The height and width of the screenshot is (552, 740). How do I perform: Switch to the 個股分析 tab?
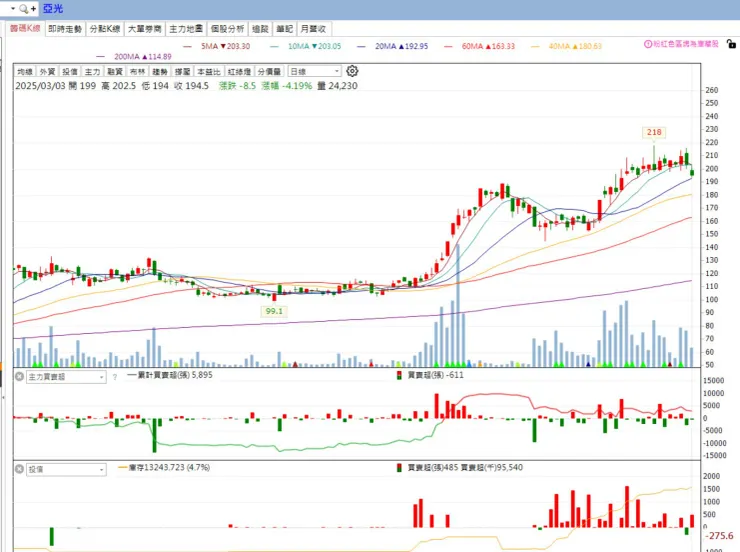click(227, 29)
